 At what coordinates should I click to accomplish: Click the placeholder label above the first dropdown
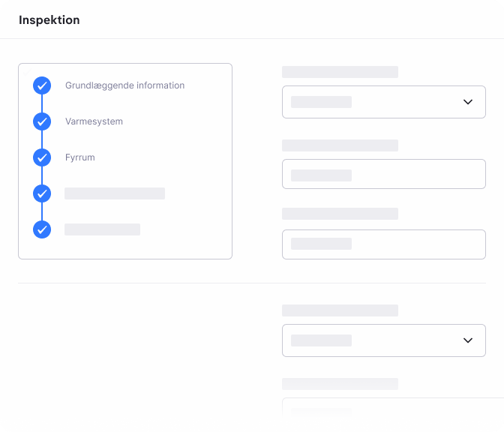340,72
